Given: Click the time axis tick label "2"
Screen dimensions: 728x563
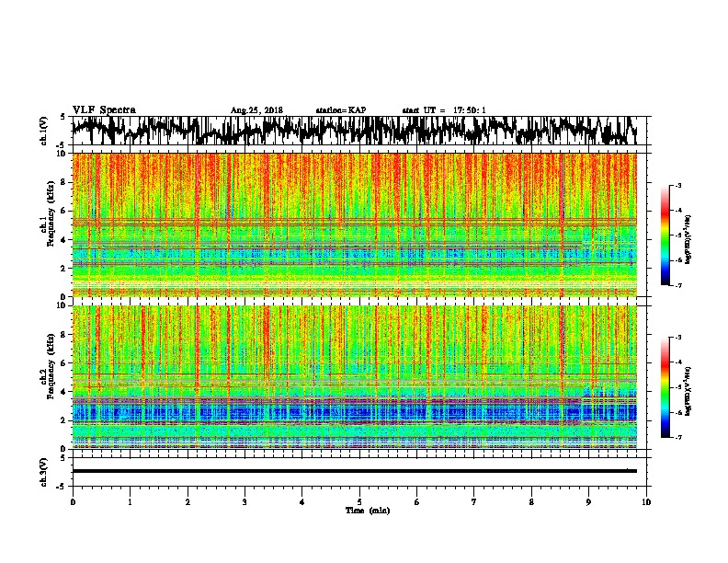Looking at the screenshot, I should [188, 502].
